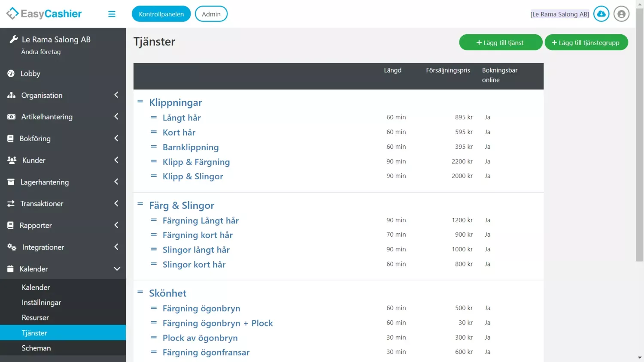The height and width of the screenshot is (362, 644).
Task: Click the hamburger menu icon in header
Action: tap(112, 14)
